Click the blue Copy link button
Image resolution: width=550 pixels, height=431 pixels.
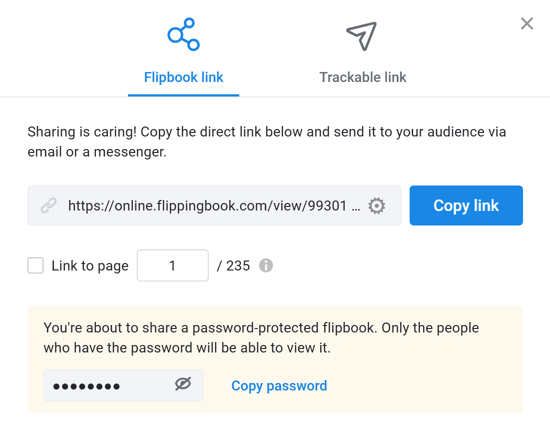466,206
